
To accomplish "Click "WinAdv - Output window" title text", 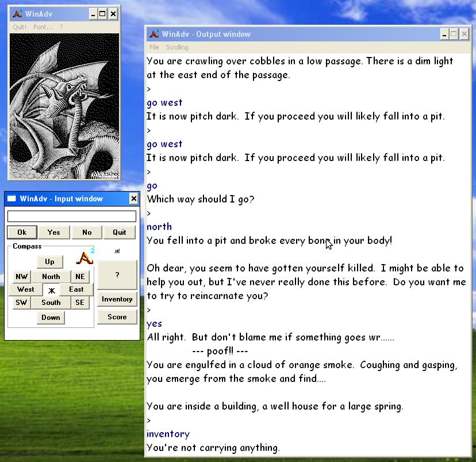I will click(206, 34).
